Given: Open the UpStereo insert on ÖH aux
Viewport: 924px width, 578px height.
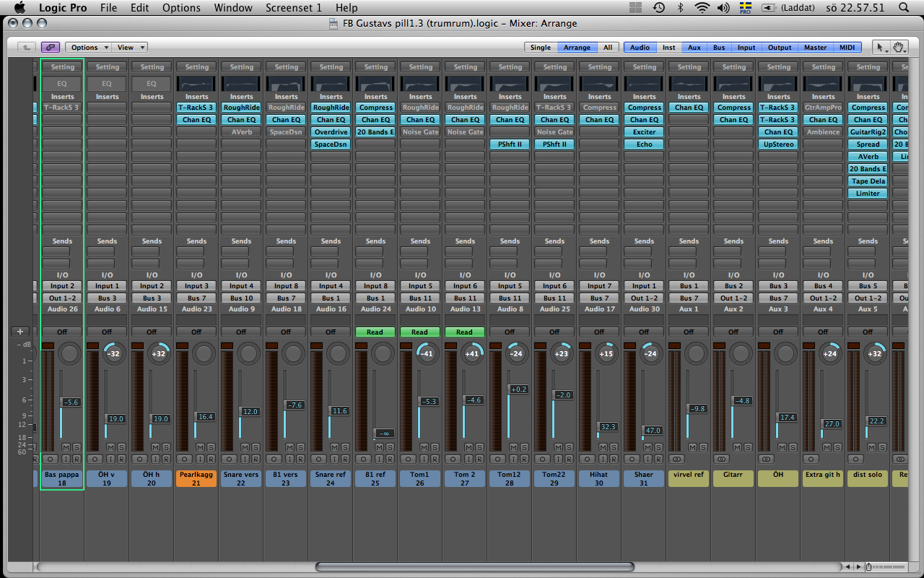Looking at the screenshot, I should [778, 144].
